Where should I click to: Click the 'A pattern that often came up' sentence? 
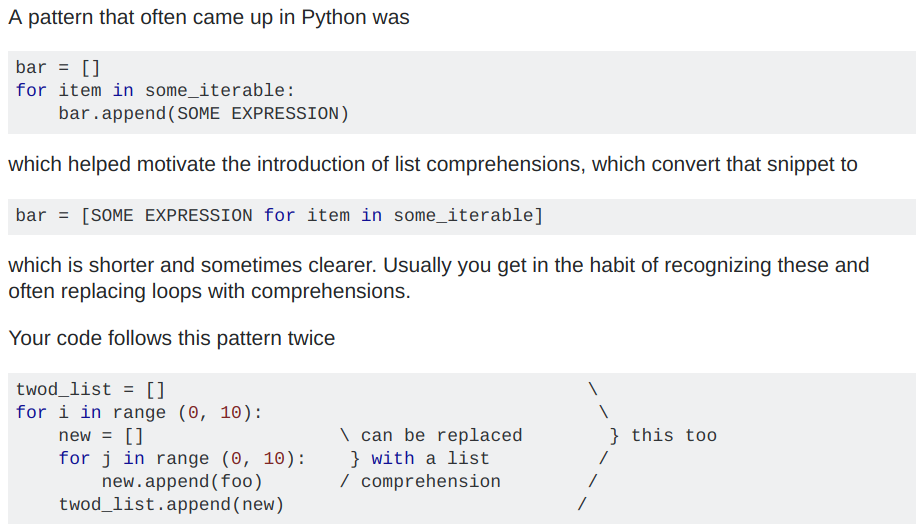(208, 18)
